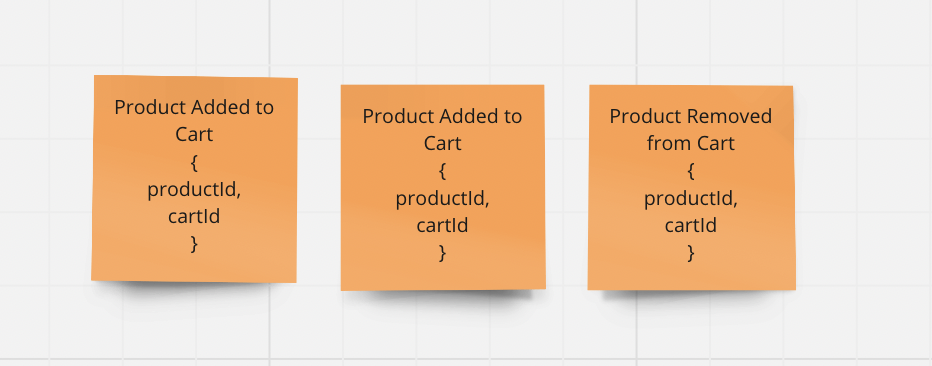The height and width of the screenshot is (366, 932).
Task: Click productId text in the middle note
Action: coord(443,198)
